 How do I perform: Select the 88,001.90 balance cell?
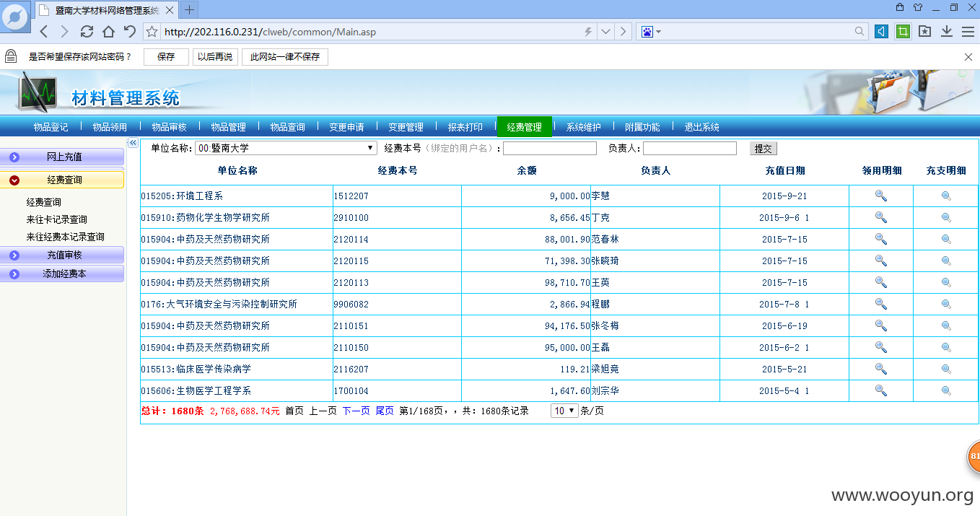click(526, 239)
